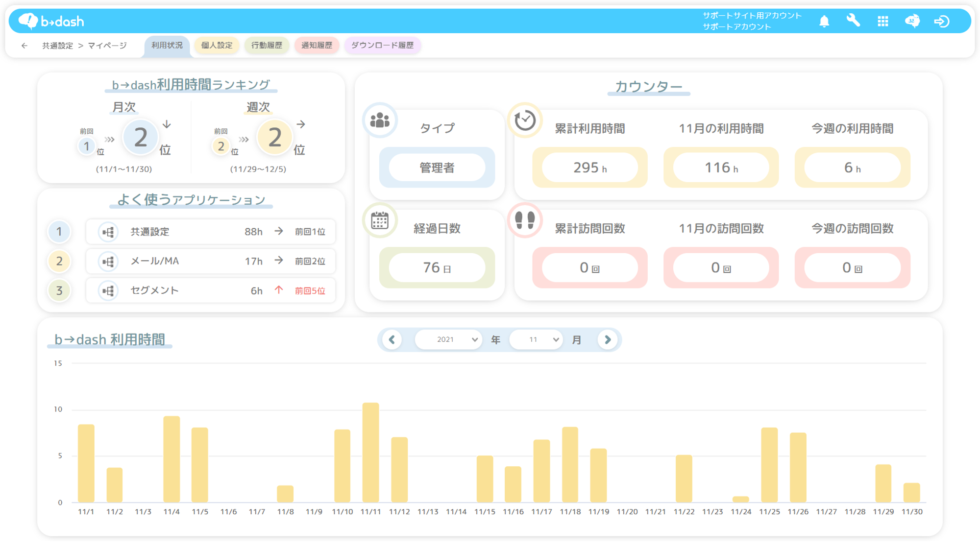Click the weekly rank 2 circle
The image size is (980, 551).
point(274,138)
